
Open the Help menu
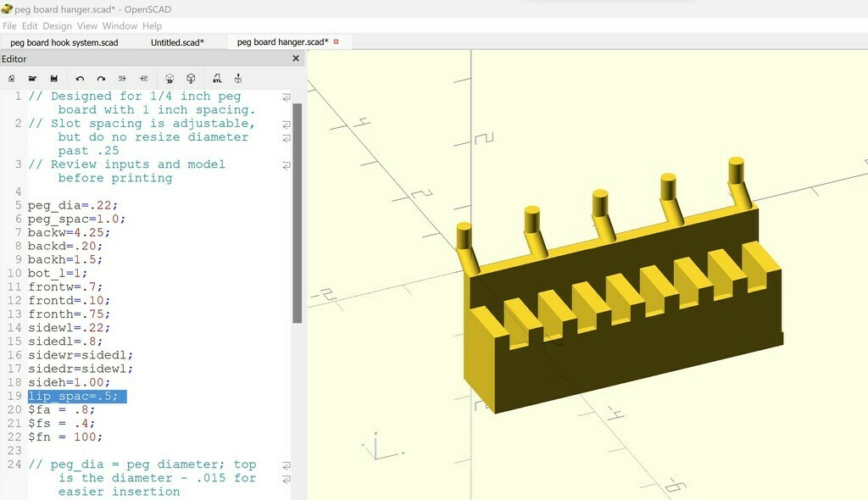click(x=152, y=26)
